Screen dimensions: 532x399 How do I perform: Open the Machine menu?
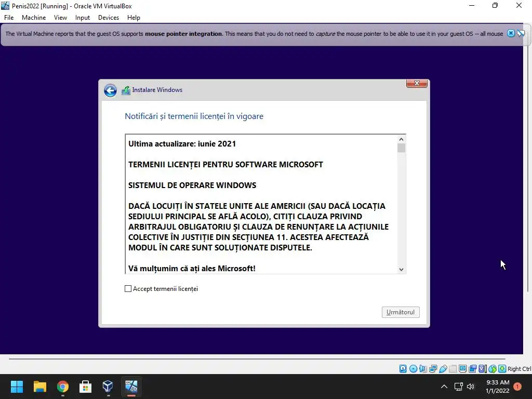[34, 18]
